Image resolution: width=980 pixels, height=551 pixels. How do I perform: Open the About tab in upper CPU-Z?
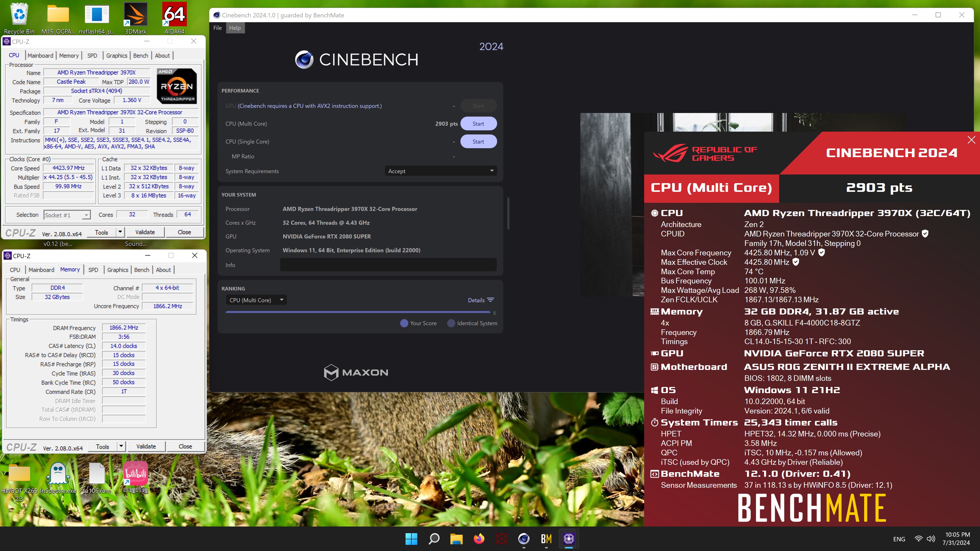[x=162, y=56]
